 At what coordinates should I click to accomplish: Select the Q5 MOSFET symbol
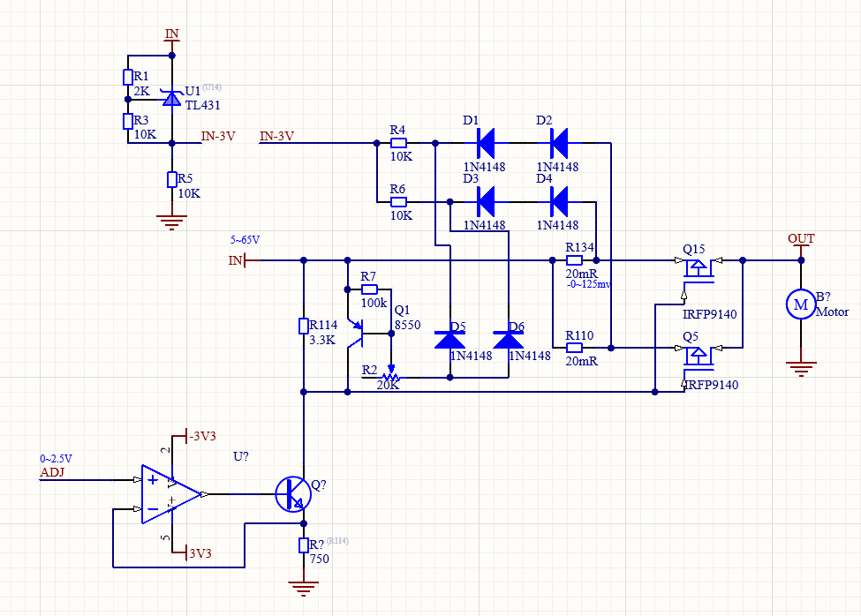(698, 358)
